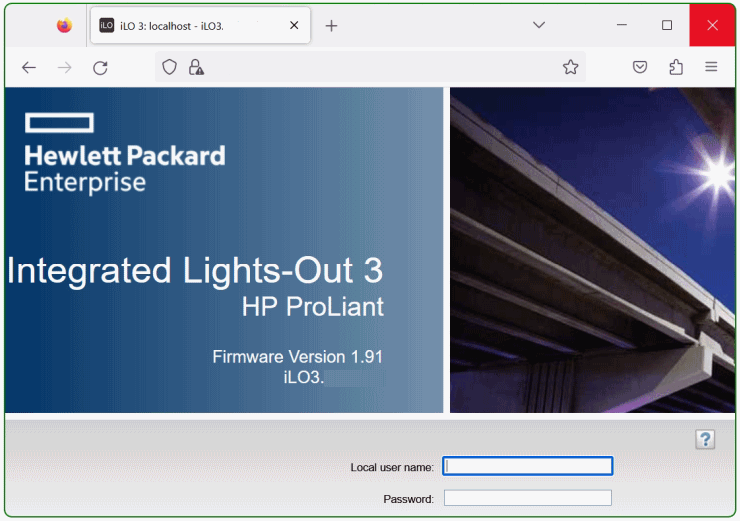Click 'Firmware Version 1.91' text

pos(297,357)
